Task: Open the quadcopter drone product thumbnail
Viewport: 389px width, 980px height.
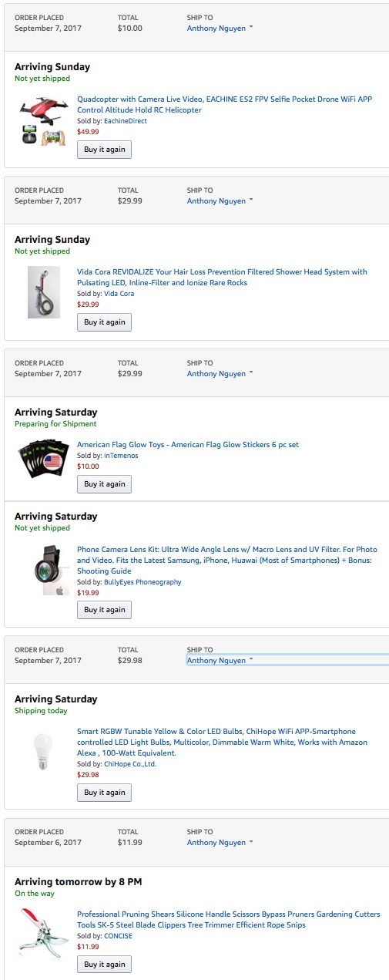Action: (43, 122)
